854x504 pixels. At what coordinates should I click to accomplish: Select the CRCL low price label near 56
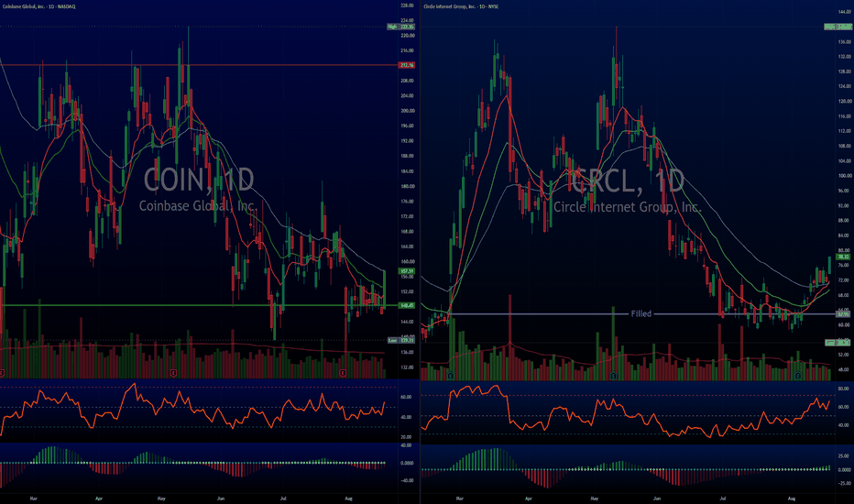pyautogui.click(x=838, y=342)
